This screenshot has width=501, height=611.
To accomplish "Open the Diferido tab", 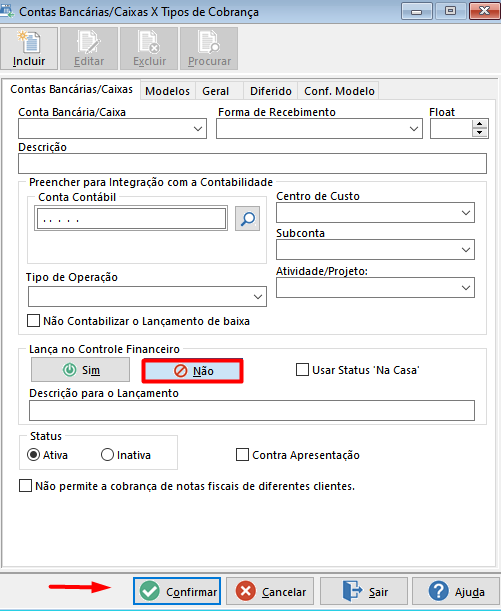I will point(271,91).
